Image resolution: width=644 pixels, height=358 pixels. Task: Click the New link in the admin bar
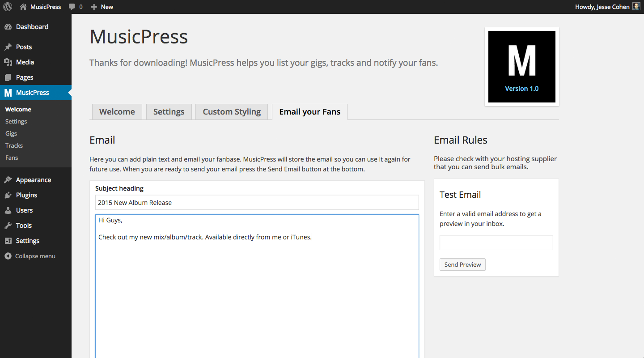pyautogui.click(x=107, y=7)
